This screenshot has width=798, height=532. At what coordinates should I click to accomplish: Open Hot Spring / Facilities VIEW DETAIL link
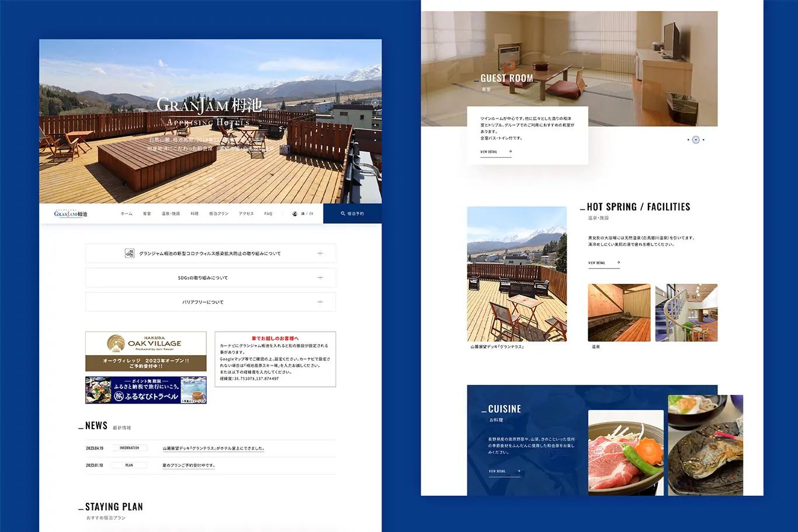click(604, 264)
